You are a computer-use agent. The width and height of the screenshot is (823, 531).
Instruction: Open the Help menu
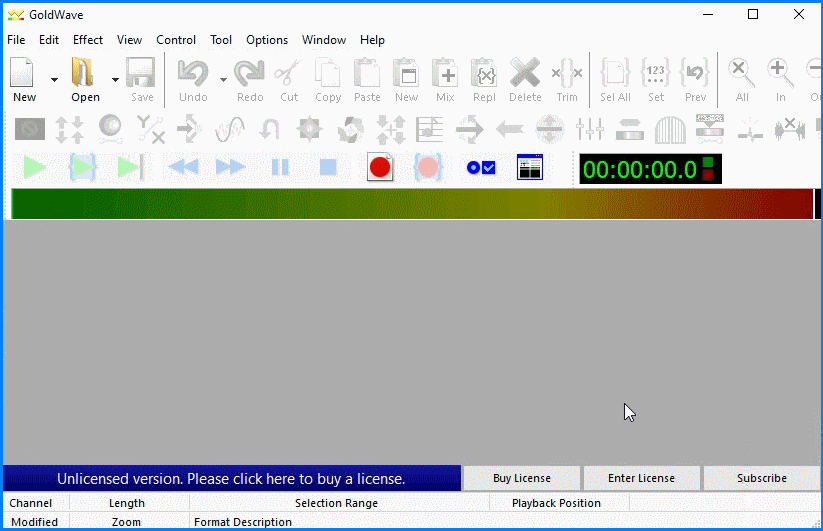tap(372, 40)
